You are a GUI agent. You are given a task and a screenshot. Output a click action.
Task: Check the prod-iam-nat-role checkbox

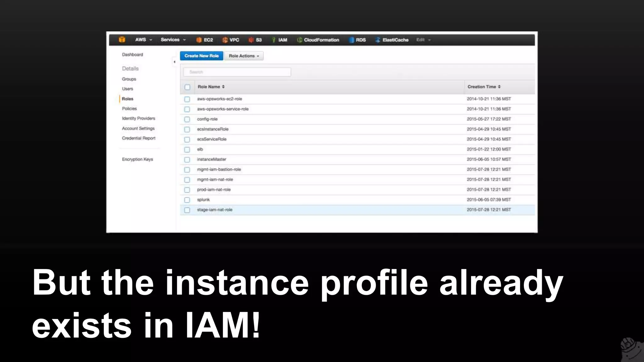[x=187, y=190]
